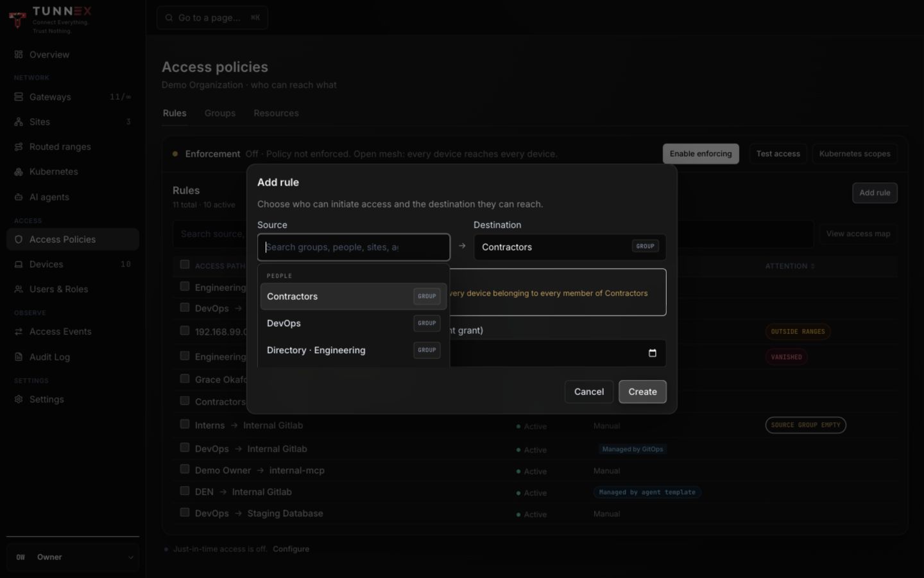
Task: Click the OUTSIDE RANGES attention badge
Action: pyautogui.click(x=798, y=332)
